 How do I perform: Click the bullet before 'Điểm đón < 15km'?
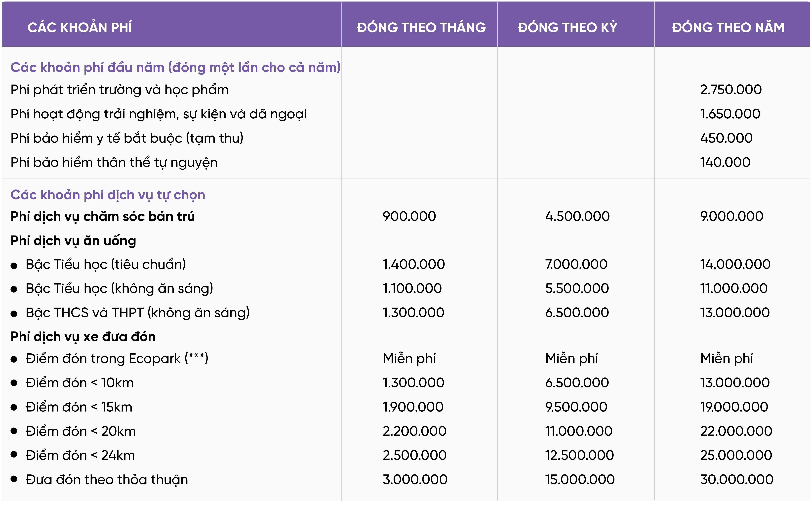tap(14, 408)
